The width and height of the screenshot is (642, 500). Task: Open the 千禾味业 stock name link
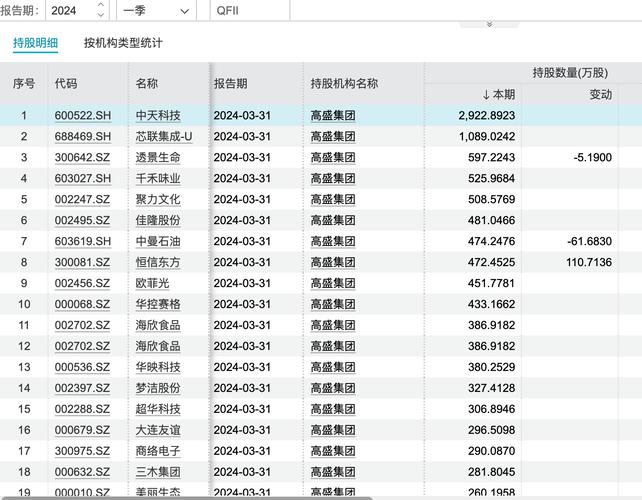coord(158,179)
